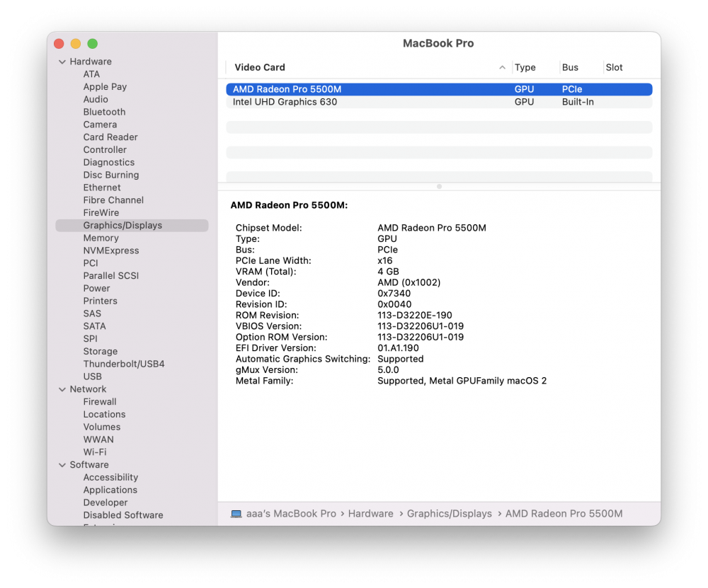Screen dimensions: 708x588
Task: Select Camera in the sidebar
Action: click(100, 125)
